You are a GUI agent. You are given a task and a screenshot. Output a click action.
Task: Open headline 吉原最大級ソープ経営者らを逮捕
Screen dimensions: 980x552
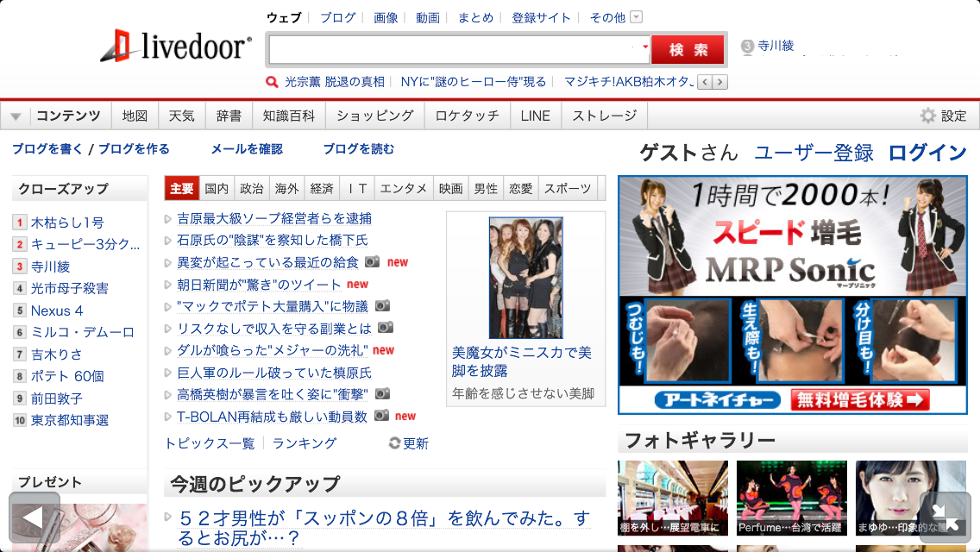(274, 218)
